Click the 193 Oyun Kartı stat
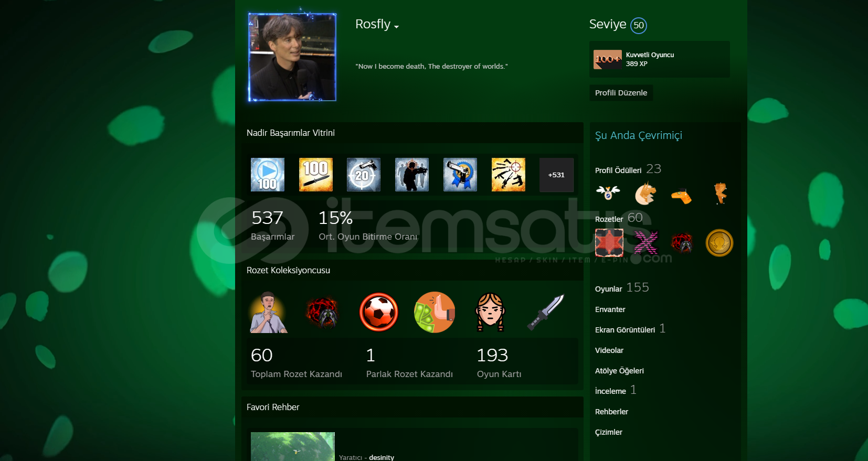Screen dimensions: 868x461 [499, 362]
